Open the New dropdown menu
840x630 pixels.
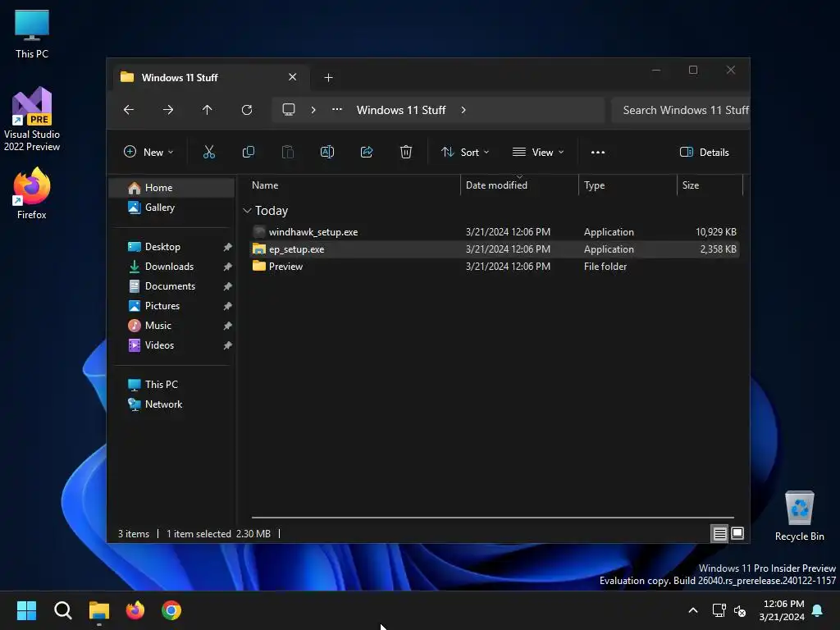coord(148,152)
